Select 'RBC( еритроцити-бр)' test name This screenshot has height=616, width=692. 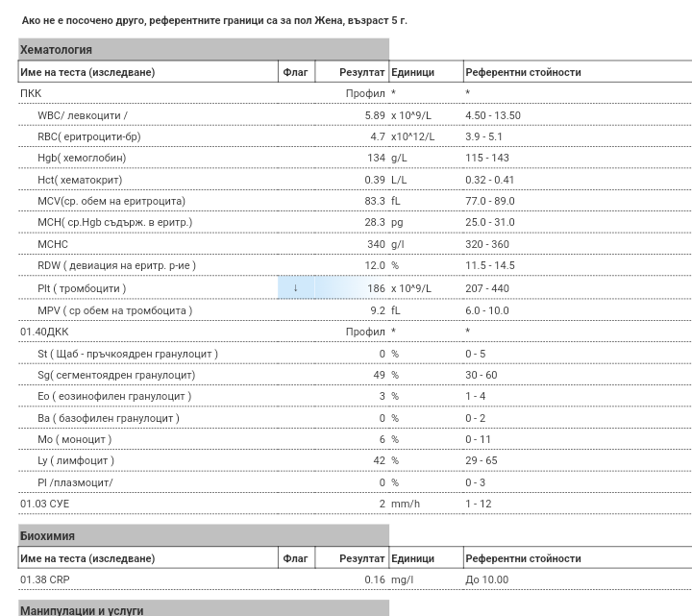[89, 136]
